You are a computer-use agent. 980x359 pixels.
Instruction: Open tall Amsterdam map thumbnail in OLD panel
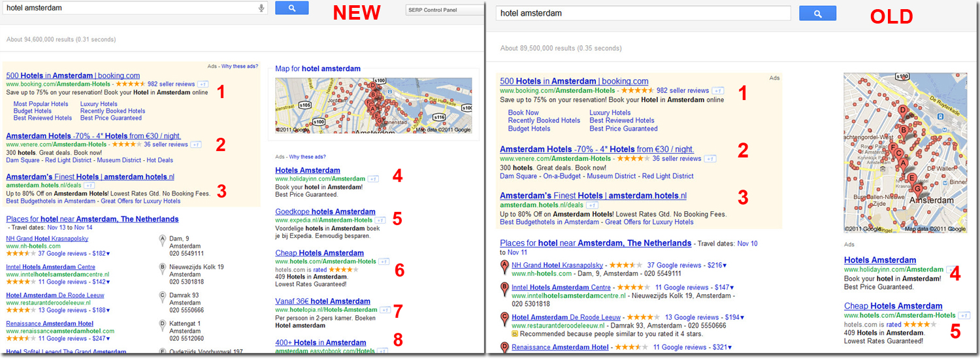(906, 153)
